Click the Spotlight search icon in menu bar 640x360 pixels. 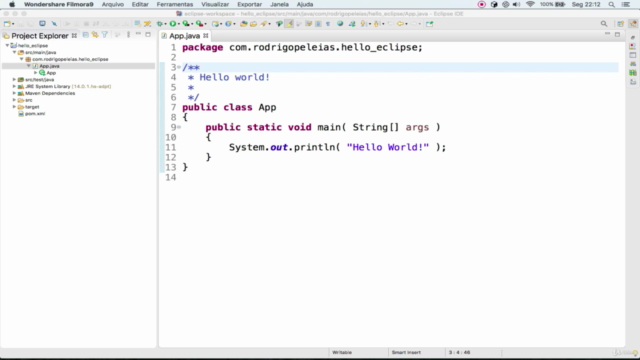(611, 4)
